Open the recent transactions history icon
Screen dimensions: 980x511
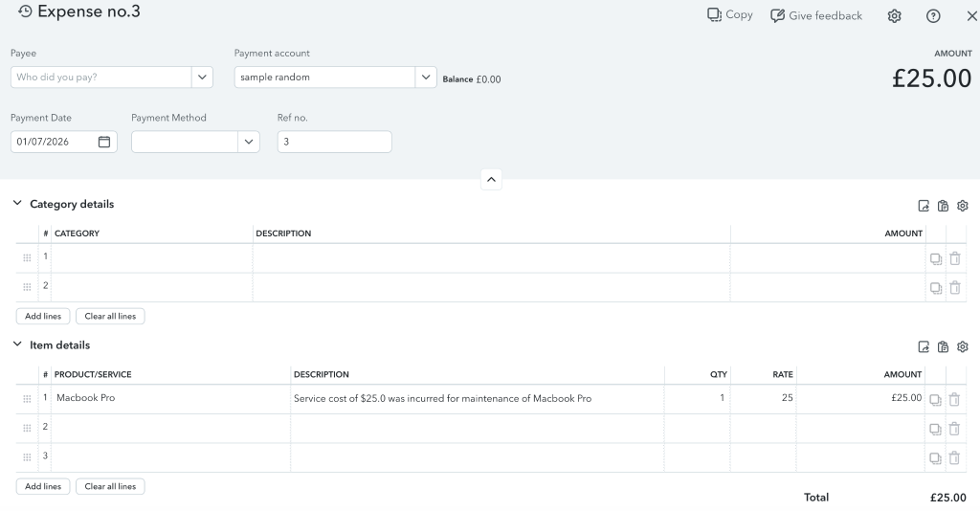(x=24, y=11)
